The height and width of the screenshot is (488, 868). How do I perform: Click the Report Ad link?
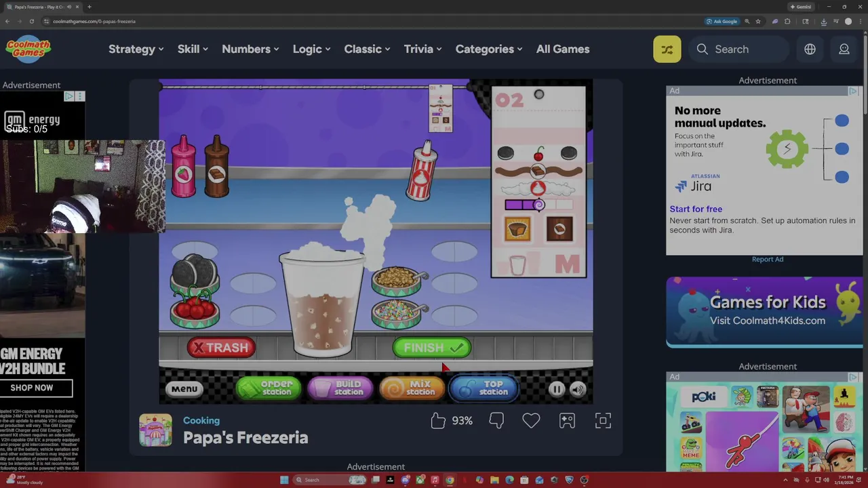[x=768, y=259]
